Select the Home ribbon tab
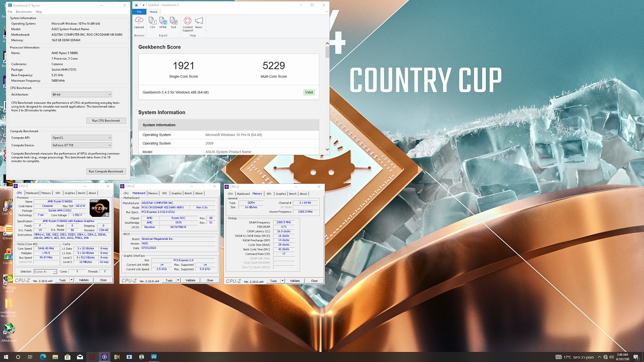The image size is (644, 362). point(153,12)
